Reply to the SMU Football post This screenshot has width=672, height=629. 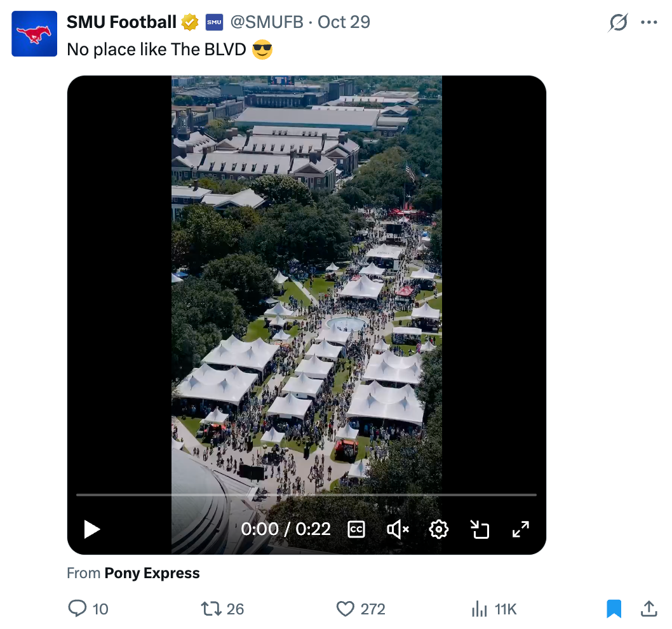point(77,609)
